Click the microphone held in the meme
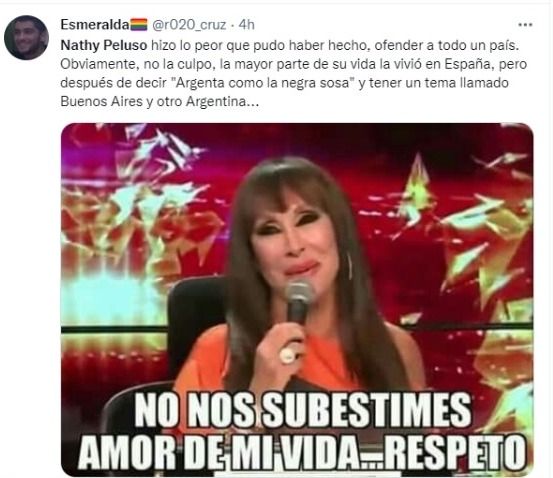The width and height of the screenshot is (553, 478). coord(298,302)
